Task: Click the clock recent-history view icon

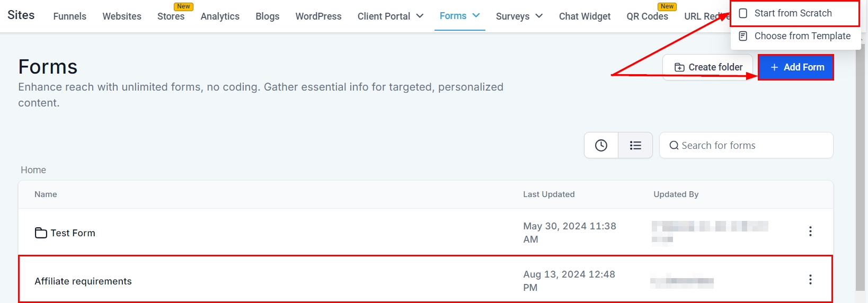Action: [601, 145]
